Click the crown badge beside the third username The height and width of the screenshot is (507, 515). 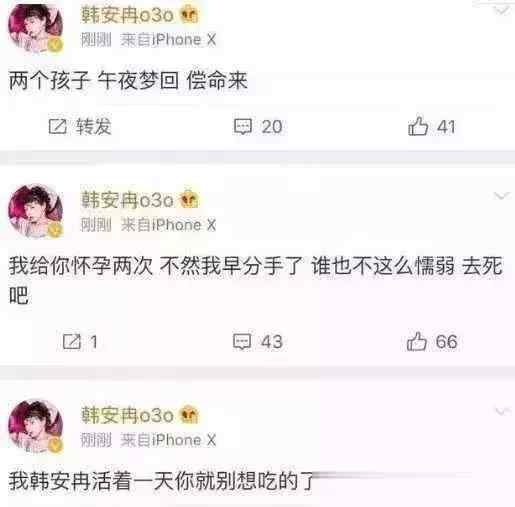pos(189,415)
